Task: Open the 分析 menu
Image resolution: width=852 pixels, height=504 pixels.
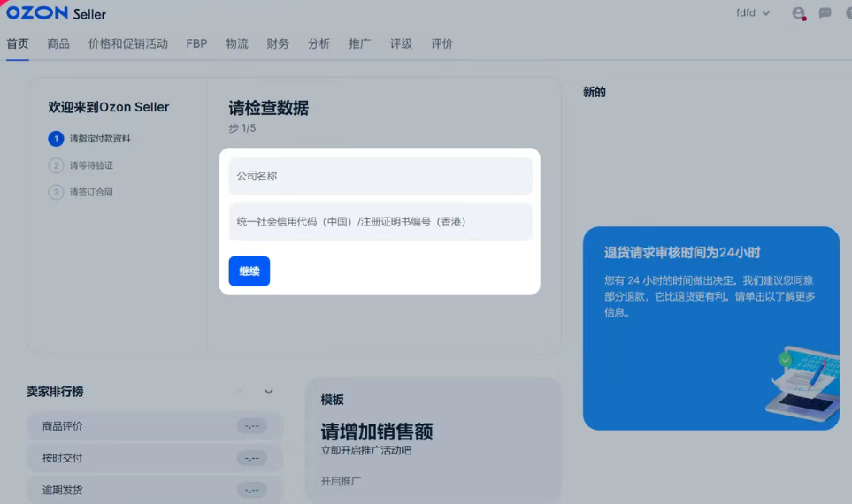Action: pos(319,44)
